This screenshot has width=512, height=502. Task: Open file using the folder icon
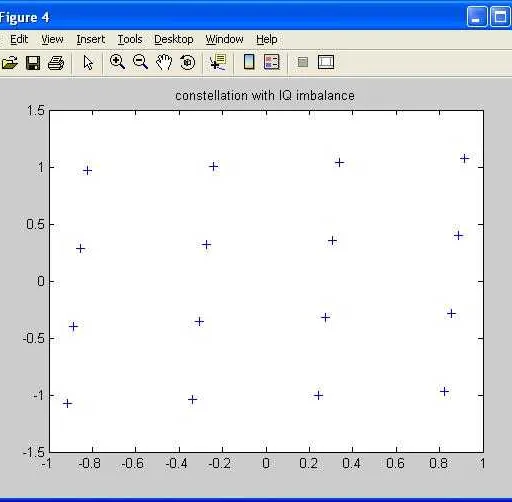click(x=9, y=63)
